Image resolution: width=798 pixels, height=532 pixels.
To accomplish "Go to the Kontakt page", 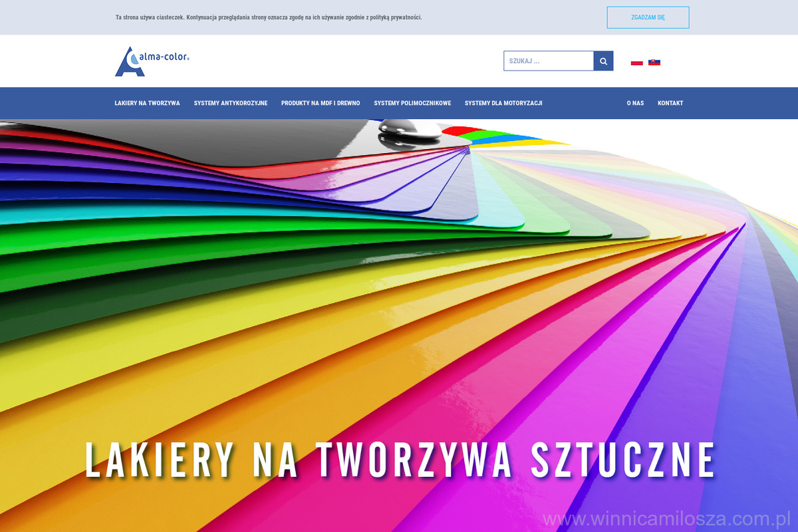I will coord(670,103).
